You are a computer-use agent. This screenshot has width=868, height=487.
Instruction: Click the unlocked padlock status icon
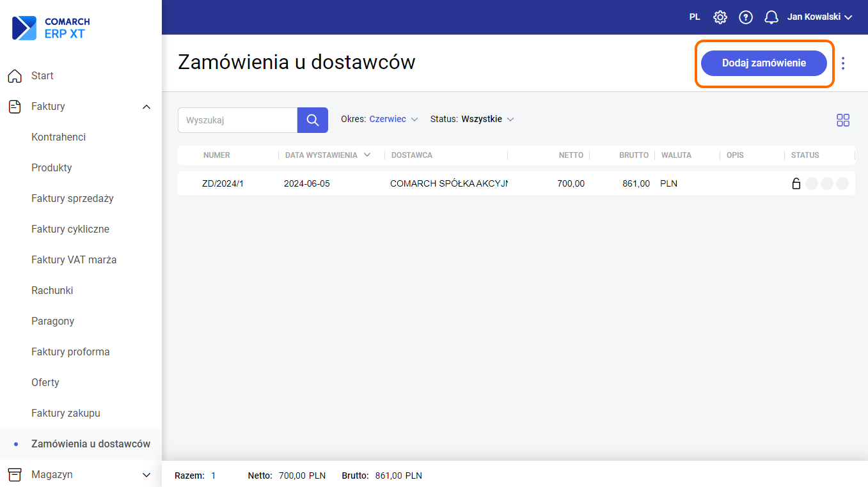tap(796, 183)
